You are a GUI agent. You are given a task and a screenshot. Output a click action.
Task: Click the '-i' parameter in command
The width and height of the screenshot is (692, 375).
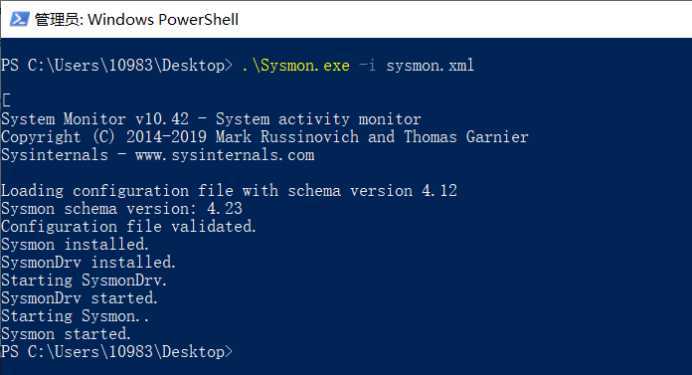(368, 66)
